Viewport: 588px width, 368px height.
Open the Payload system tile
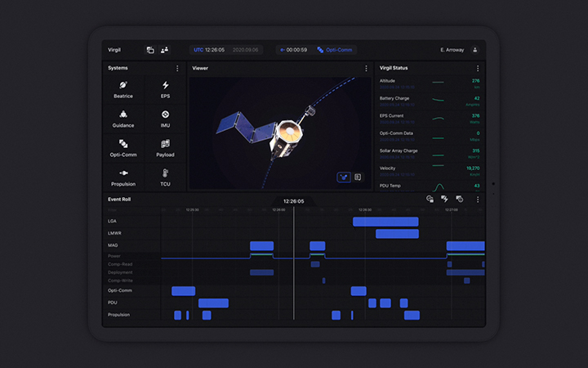tap(165, 148)
